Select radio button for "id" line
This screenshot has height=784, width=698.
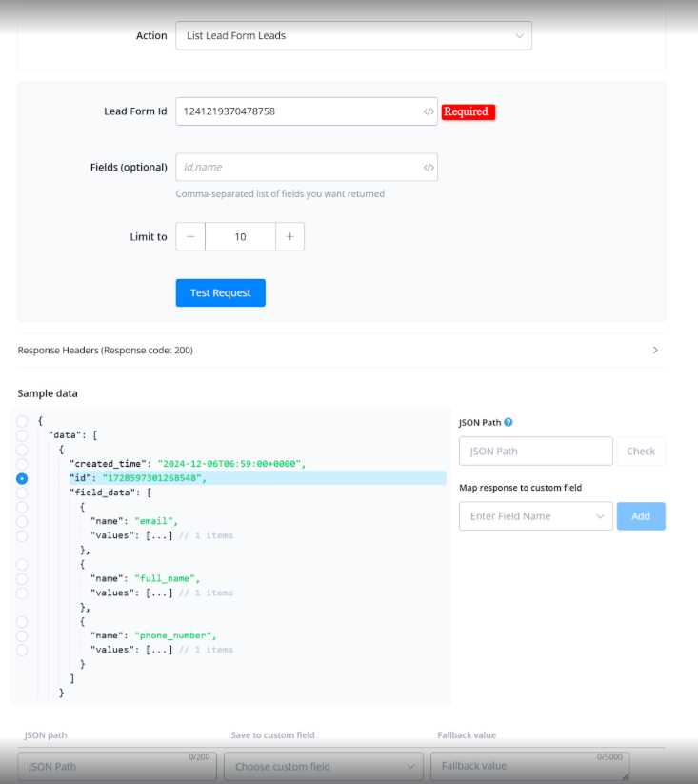[22, 478]
